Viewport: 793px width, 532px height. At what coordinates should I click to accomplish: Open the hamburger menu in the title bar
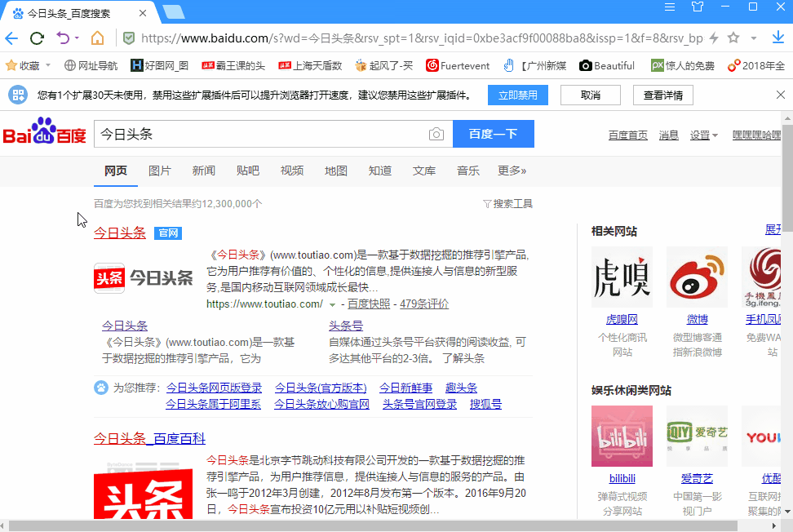(671, 8)
